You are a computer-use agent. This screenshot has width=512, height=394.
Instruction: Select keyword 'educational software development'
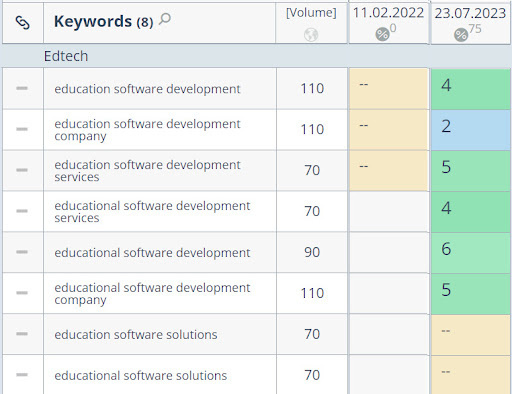click(x=152, y=253)
